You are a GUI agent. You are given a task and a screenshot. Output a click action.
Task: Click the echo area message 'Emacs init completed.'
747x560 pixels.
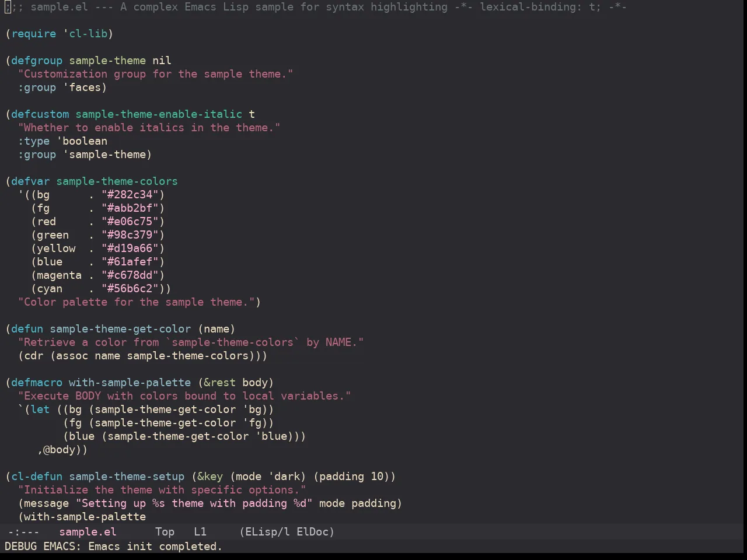coord(155,547)
